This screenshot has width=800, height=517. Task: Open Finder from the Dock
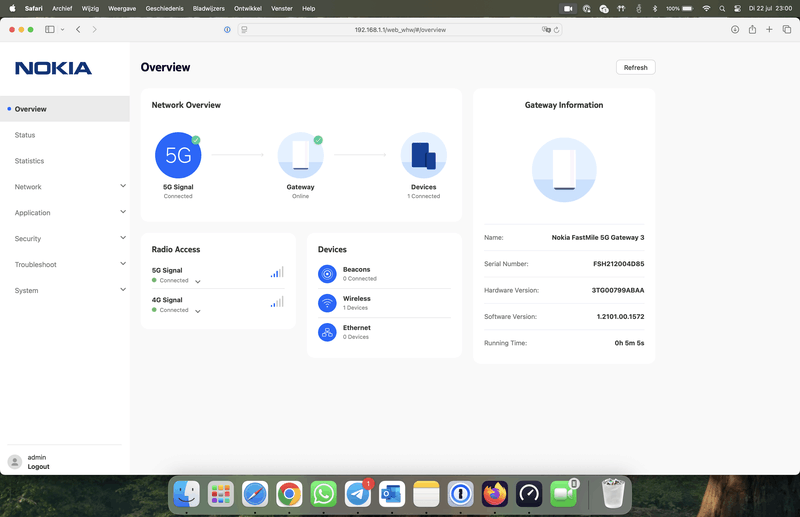pos(186,494)
